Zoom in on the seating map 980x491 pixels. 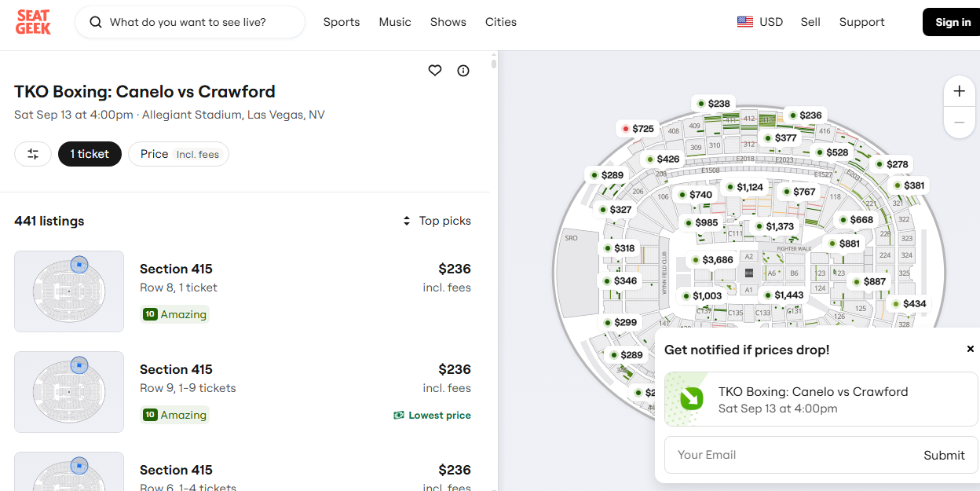pyautogui.click(x=959, y=91)
